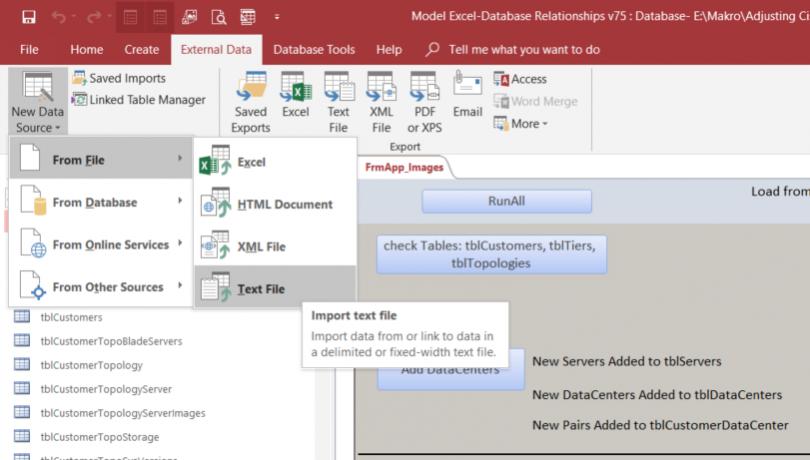This screenshot has width=810, height=460.
Task: Open Saved Imports
Action: (x=119, y=78)
